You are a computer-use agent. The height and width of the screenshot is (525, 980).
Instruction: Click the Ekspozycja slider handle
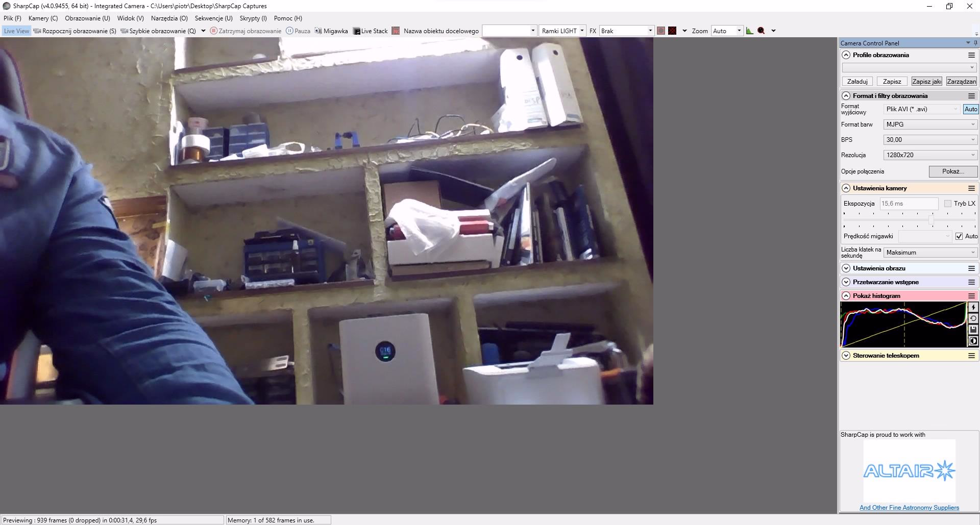tap(931, 220)
